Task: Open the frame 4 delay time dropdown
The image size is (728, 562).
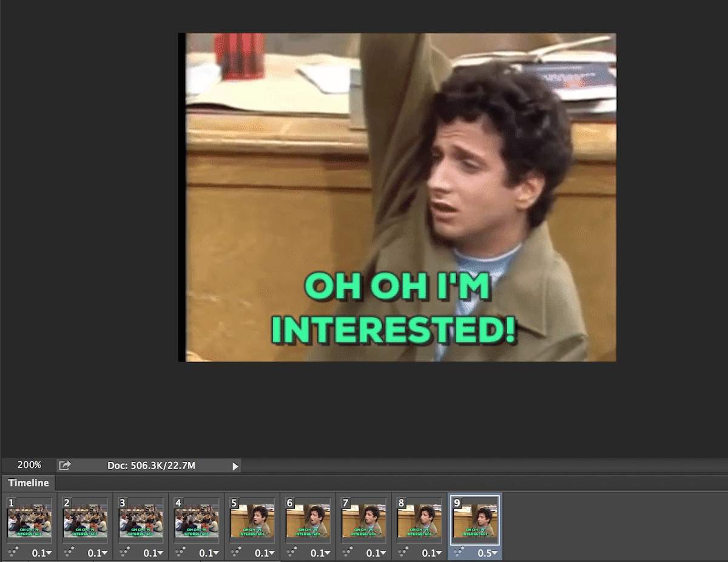Action: pos(207,552)
